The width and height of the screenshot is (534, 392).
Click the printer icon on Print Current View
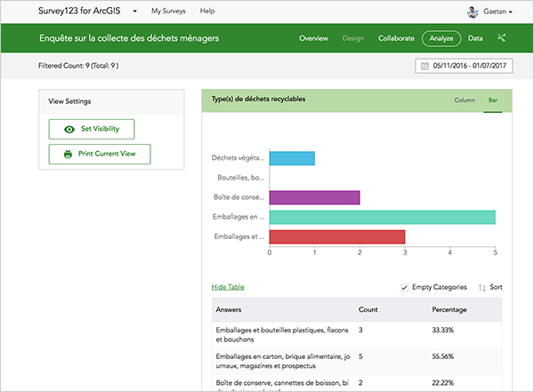click(68, 154)
